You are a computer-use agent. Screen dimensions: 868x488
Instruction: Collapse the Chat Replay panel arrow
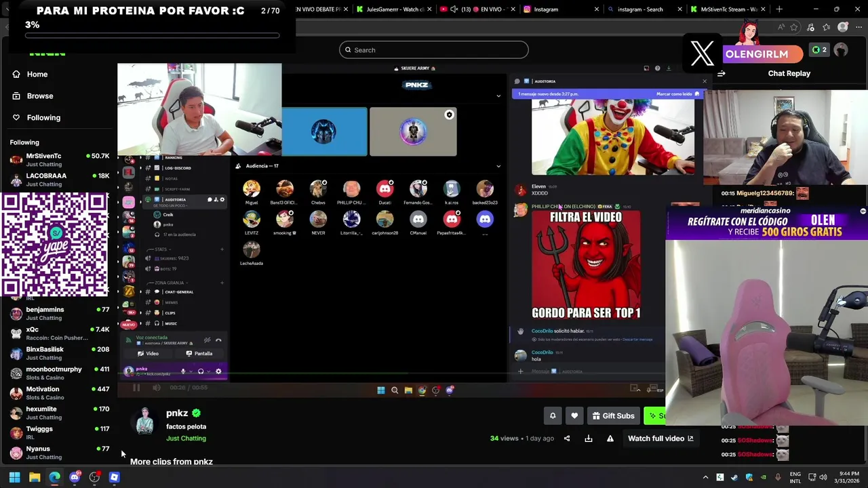pyautogui.click(x=722, y=73)
